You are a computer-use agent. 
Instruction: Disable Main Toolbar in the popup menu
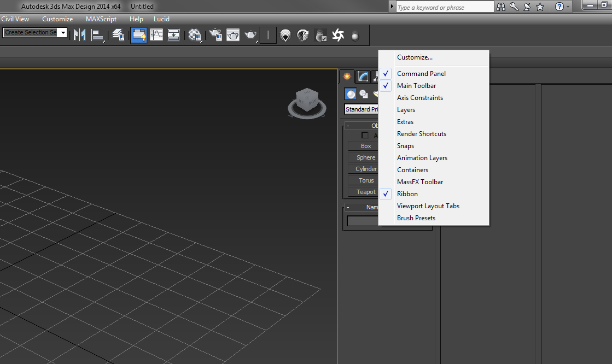click(416, 86)
